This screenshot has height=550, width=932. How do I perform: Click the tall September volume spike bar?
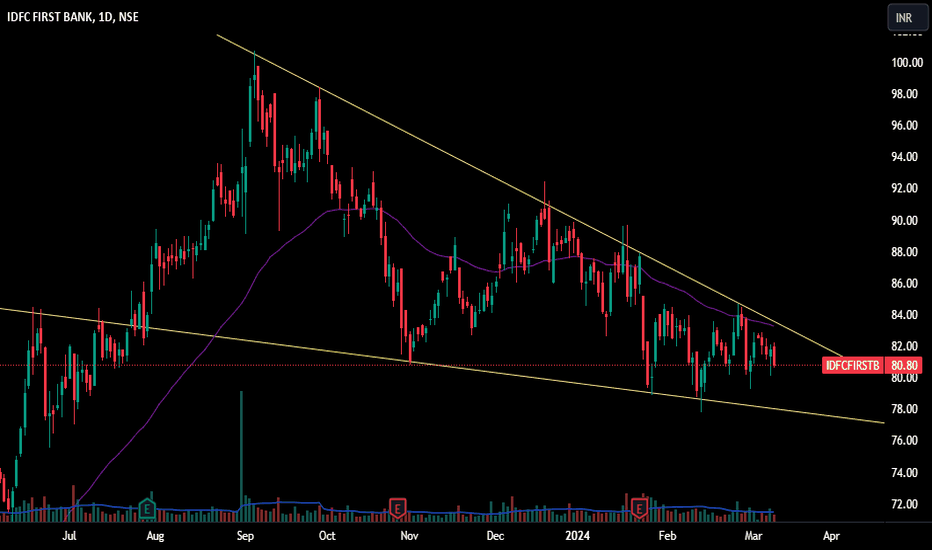pyautogui.click(x=241, y=456)
